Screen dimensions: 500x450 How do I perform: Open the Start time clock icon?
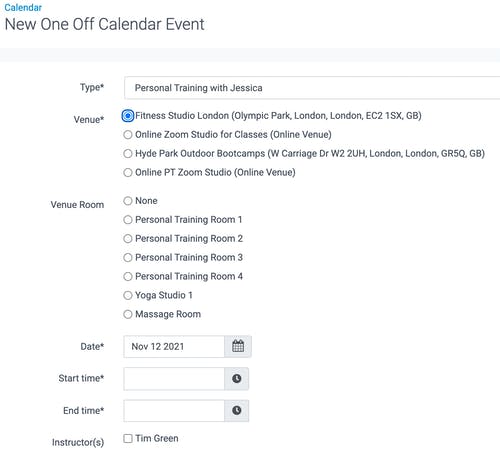pos(237,378)
